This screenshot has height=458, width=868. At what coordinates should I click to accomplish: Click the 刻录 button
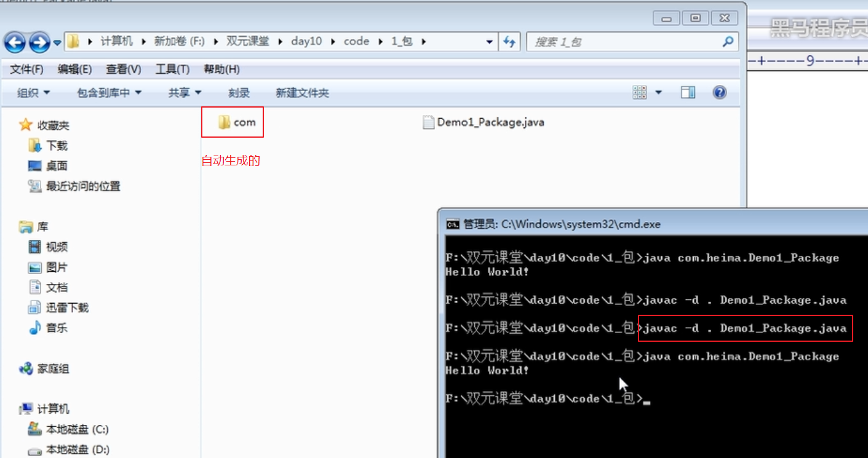pyautogui.click(x=239, y=93)
